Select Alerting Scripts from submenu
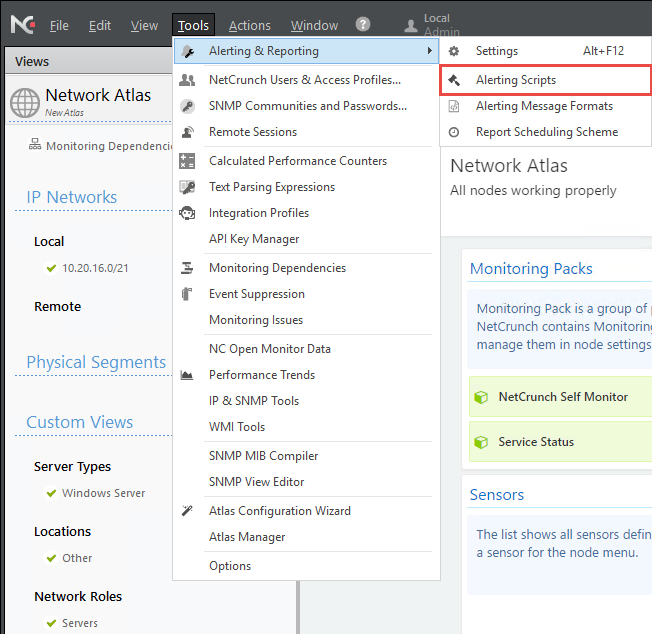 tap(546, 80)
